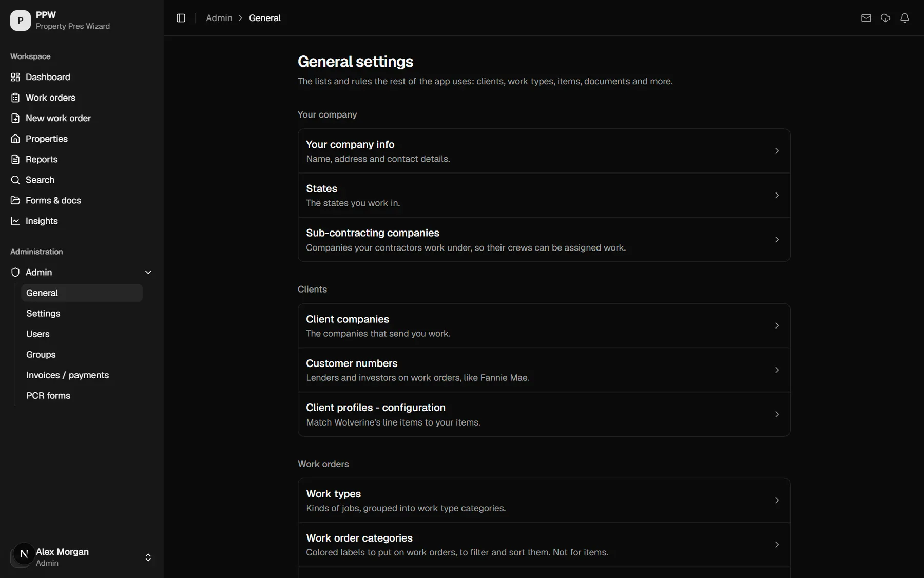Viewport: 924px width, 578px height.
Task: Open Settings in the Admin submenu
Action: point(82,313)
